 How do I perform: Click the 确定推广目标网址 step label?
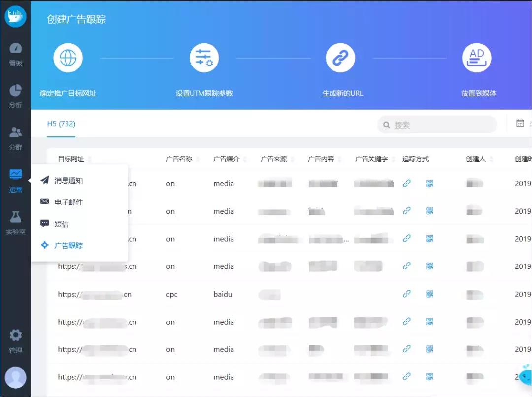click(68, 93)
